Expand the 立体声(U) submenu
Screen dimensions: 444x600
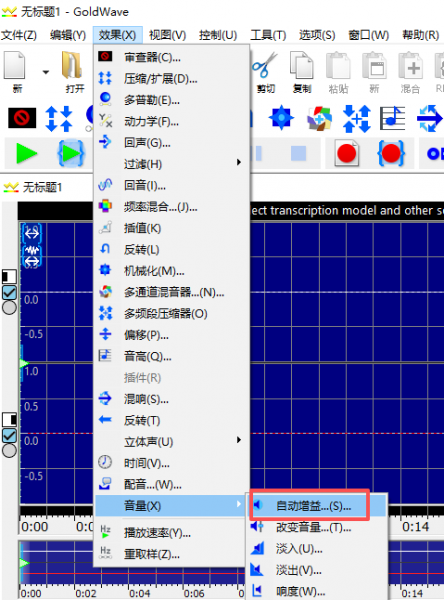tap(171, 442)
